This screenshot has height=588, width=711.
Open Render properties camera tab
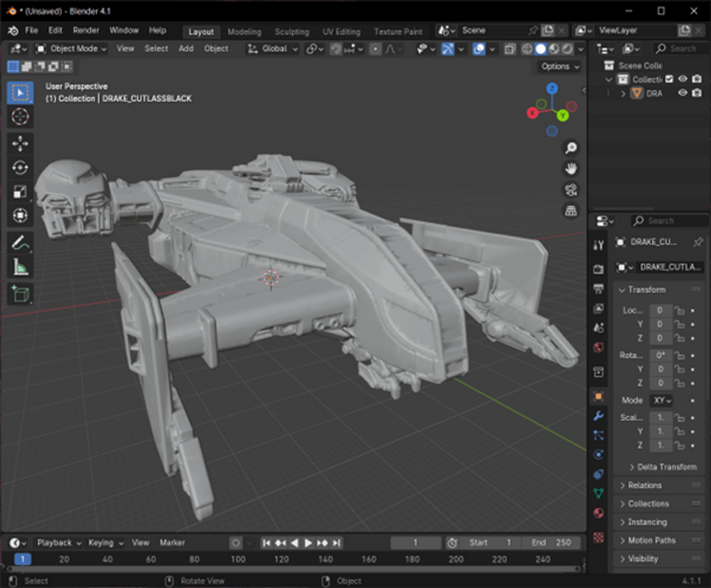(598, 268)
